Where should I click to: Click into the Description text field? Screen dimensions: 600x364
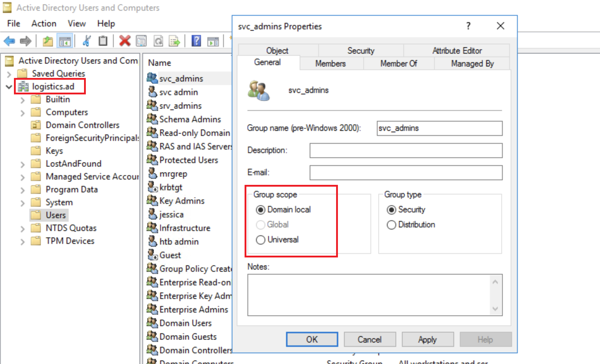coord(405,151)
